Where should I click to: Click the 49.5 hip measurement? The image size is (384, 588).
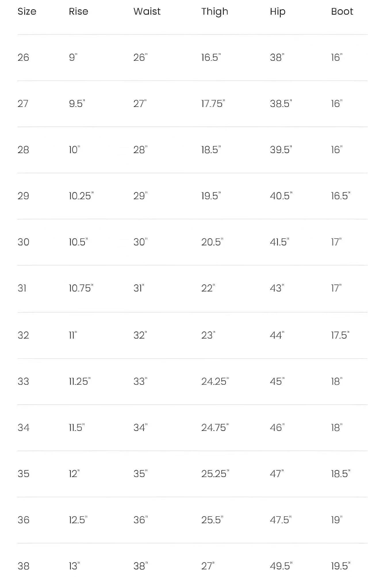point(280,566)
